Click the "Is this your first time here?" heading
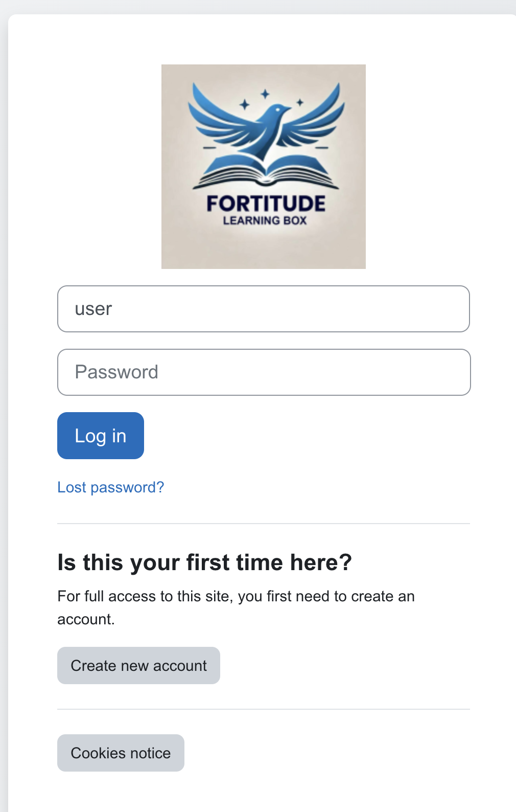This screenshot has height=812, width=516. (204, 562)
